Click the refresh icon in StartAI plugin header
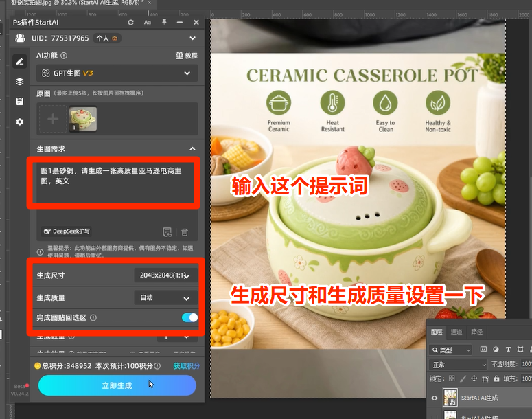This screenshot has height=419, width=532. (x=130, y=23)
